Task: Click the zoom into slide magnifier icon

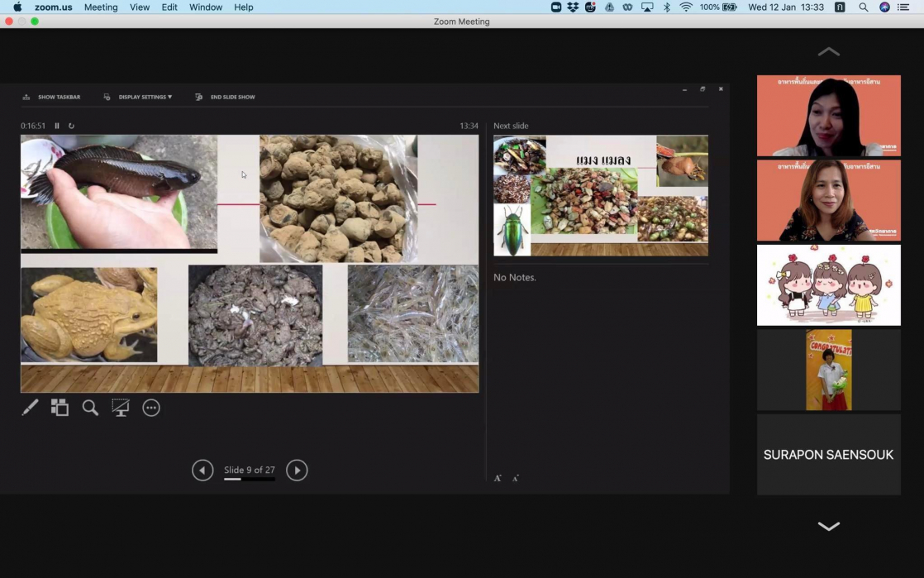Action: point(90,408)
